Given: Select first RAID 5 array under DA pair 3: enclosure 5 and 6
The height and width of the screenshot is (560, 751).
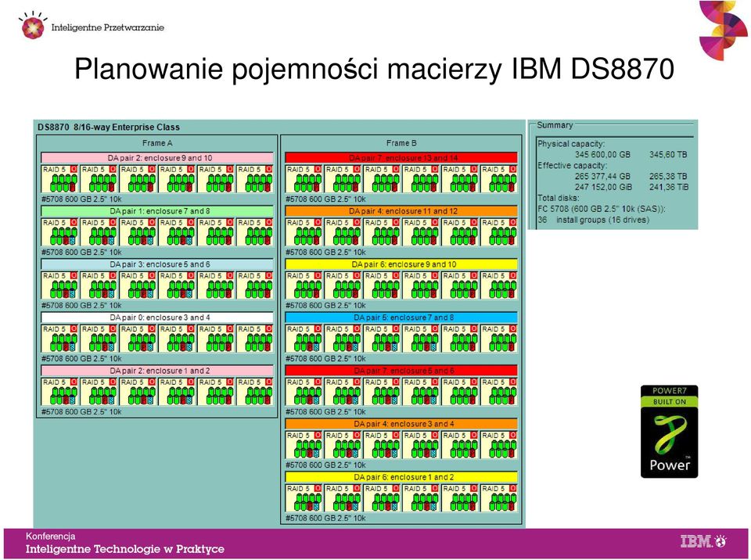Looking at the screenshot, I should 60,285.
